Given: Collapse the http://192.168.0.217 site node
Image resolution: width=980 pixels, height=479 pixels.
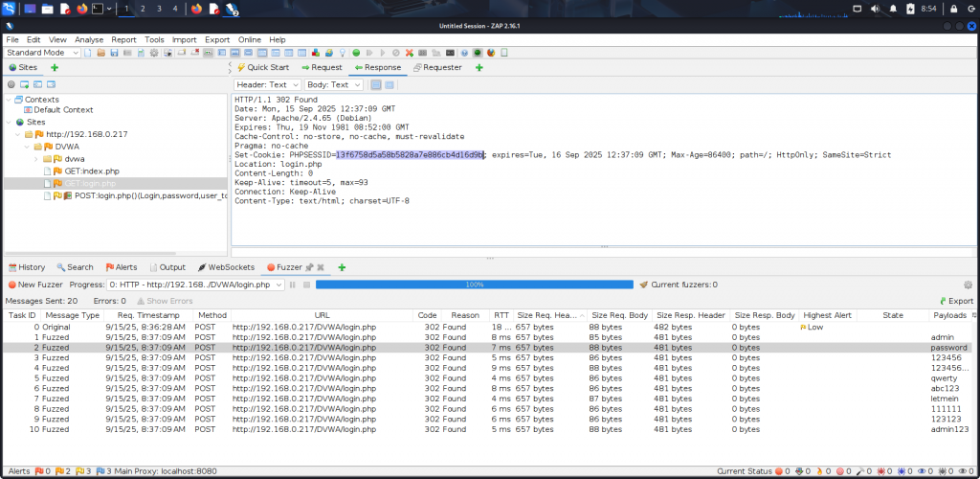Looking at the screenshot, I should pos(18,134).
